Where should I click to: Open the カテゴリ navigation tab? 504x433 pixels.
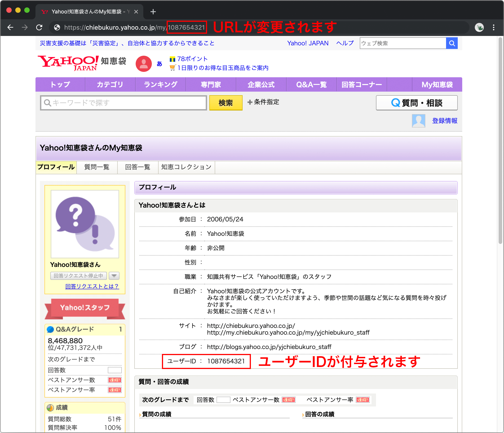pyautogui.click(x=110, y=84)
